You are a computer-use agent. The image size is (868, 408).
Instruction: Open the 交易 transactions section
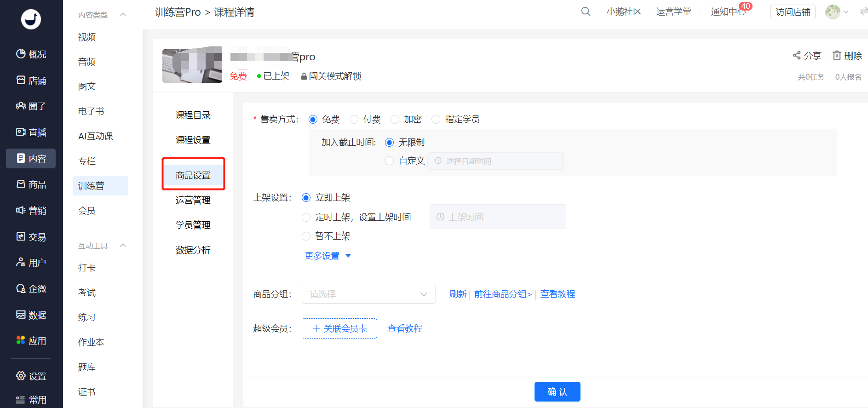(31, 237)
